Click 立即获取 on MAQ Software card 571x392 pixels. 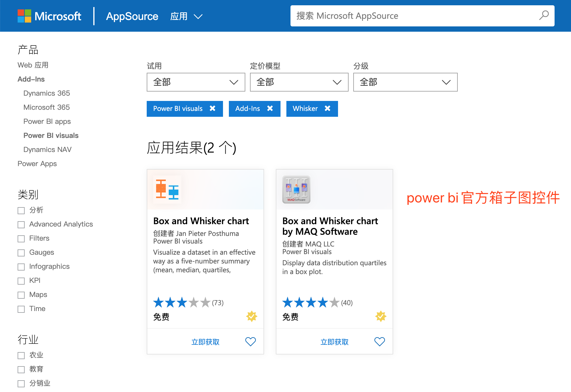334,342
